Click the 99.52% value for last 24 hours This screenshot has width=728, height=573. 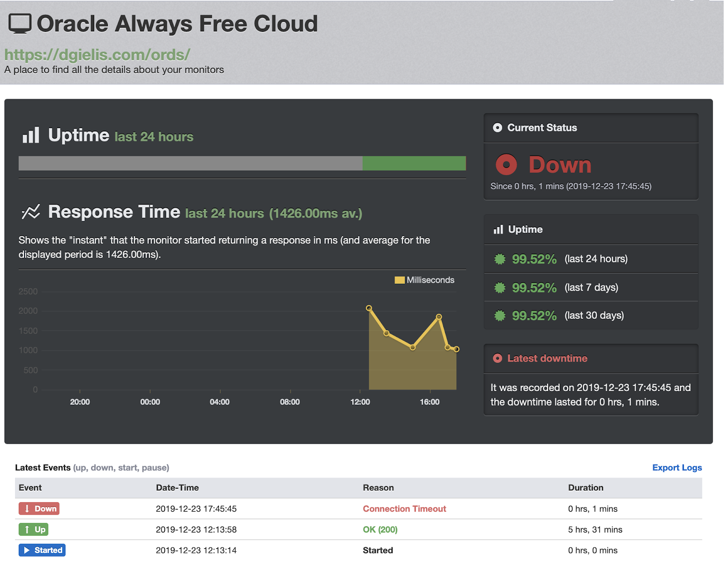pyautogui.click(x=534, y=259)
